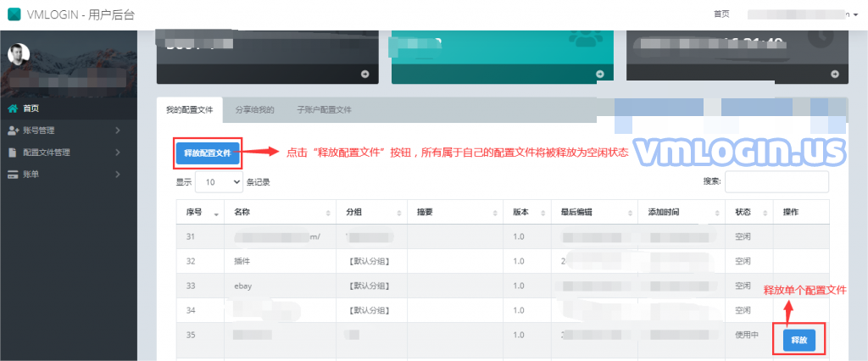Switch to 子账户配置文件 tab
The image size is (868, 361).
click(324, 109)
